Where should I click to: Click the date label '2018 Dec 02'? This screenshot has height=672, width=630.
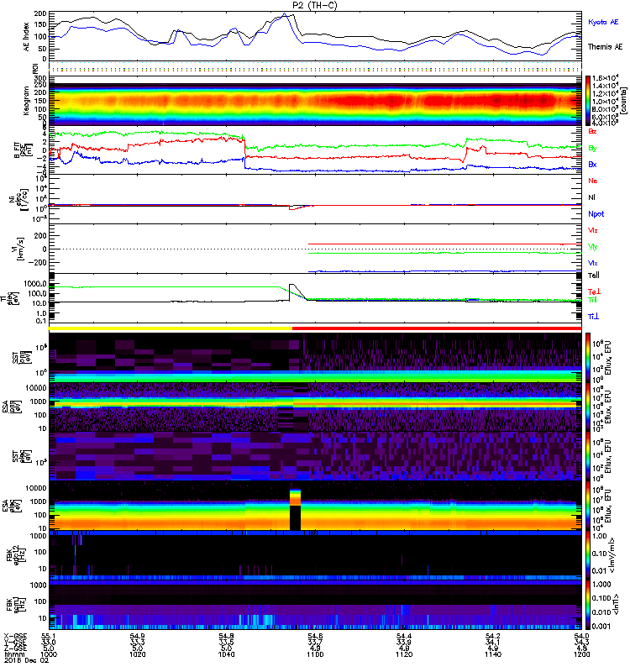27,660
